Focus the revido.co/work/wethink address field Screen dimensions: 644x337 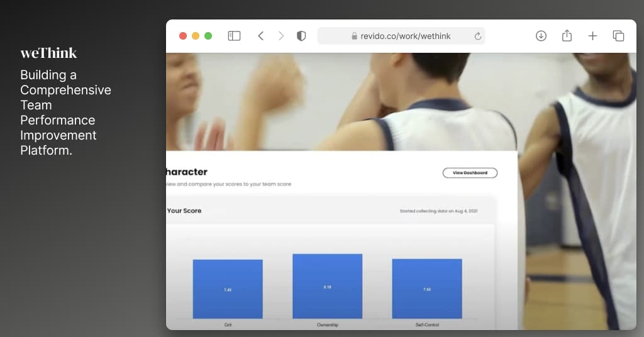point(405,36)
